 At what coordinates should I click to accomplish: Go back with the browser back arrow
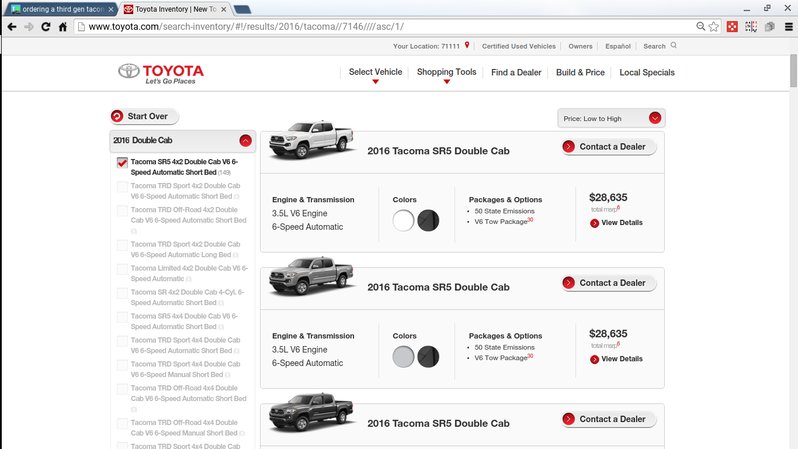(12, 26)
